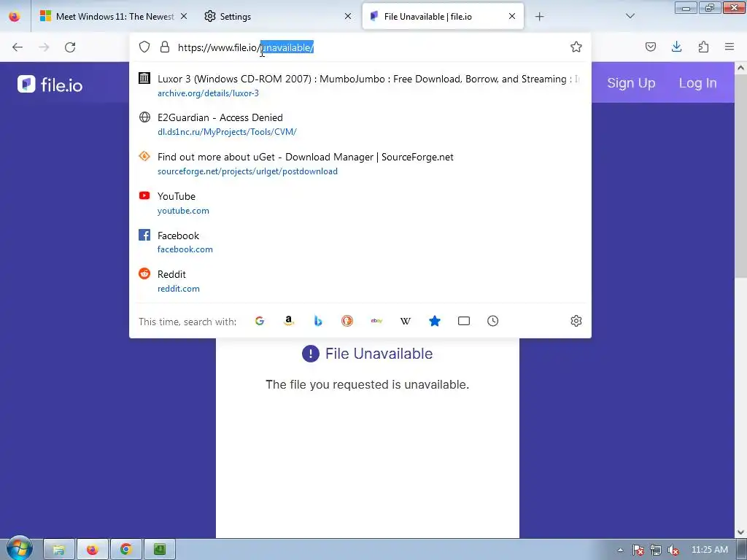Screen dimensions: 747x560
Task: Click scrollbar up arrow
Action: (x=740, y=68)
